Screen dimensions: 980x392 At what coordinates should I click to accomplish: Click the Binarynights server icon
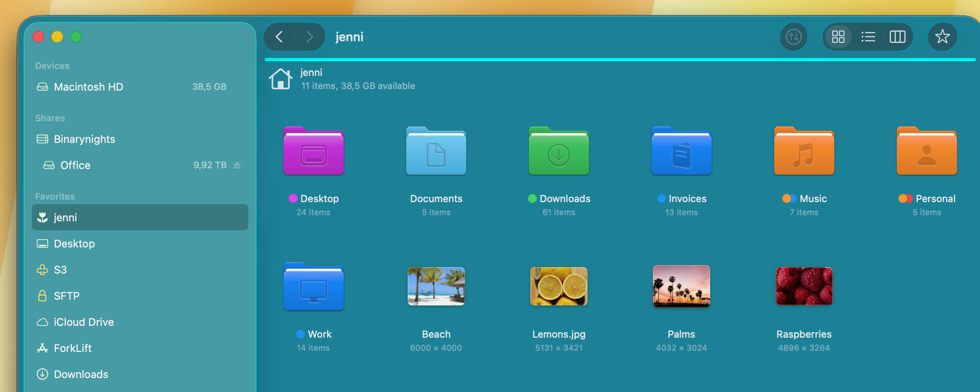click(x=42, y=139)
